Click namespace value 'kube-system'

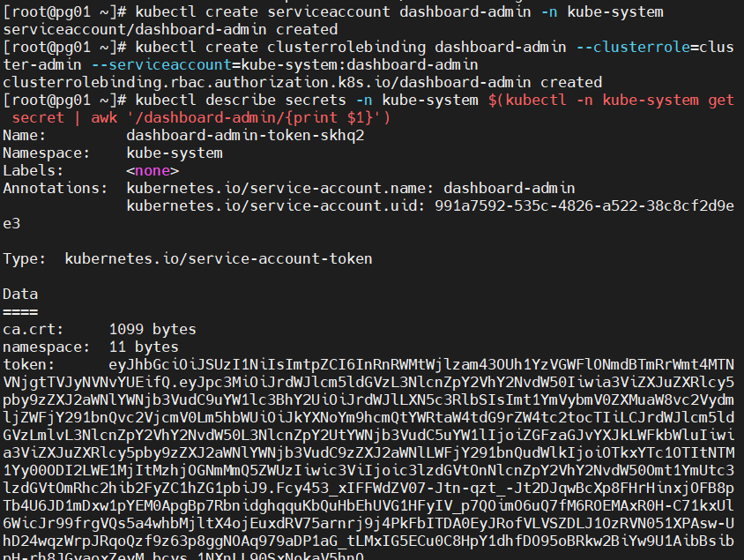coord(175,153)
